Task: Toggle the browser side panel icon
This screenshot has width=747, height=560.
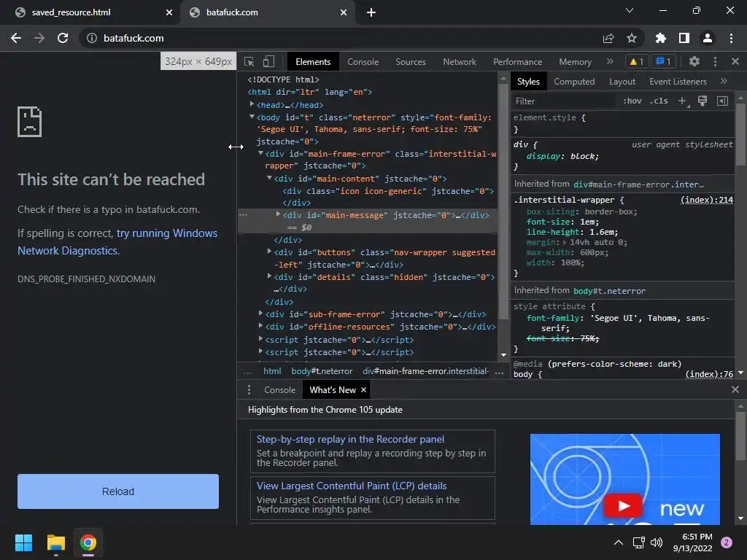Action: [x=684, y=38]
